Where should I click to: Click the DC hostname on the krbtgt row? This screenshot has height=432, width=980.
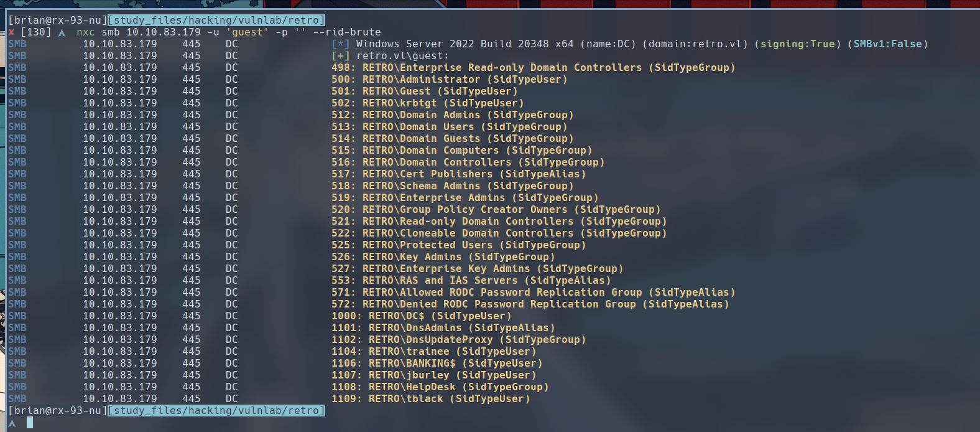[232, 103]
